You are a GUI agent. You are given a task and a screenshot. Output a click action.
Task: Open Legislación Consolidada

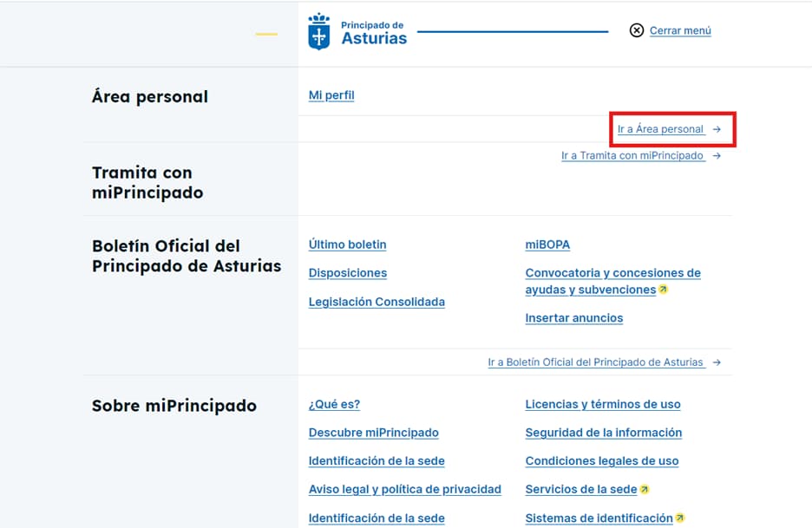[377, 302]
